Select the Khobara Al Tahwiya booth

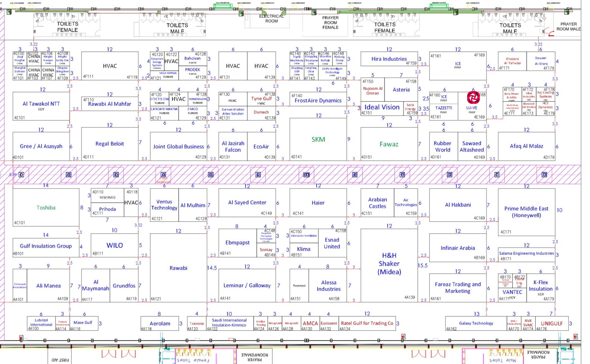pyautogui.click(x=512, y=61)
